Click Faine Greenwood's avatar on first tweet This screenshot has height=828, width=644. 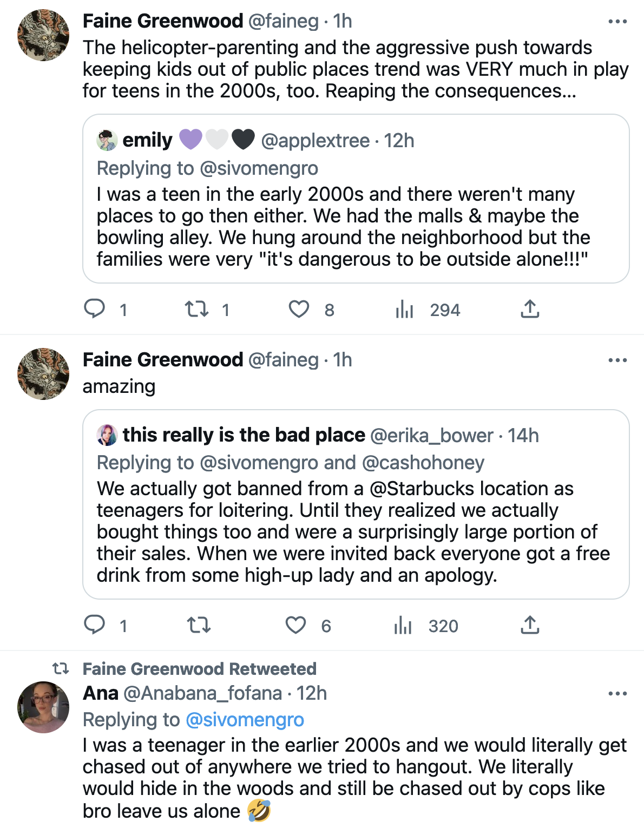(x=43, y=35)
